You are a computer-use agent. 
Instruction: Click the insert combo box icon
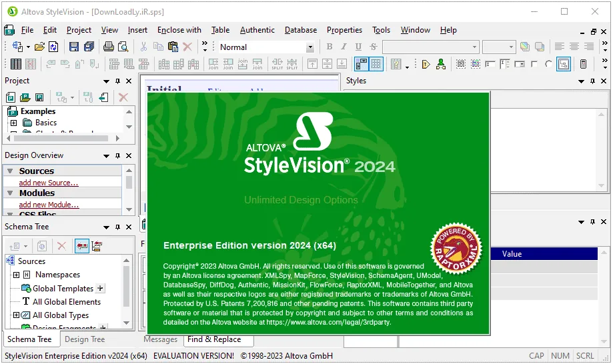click(519, 64)
